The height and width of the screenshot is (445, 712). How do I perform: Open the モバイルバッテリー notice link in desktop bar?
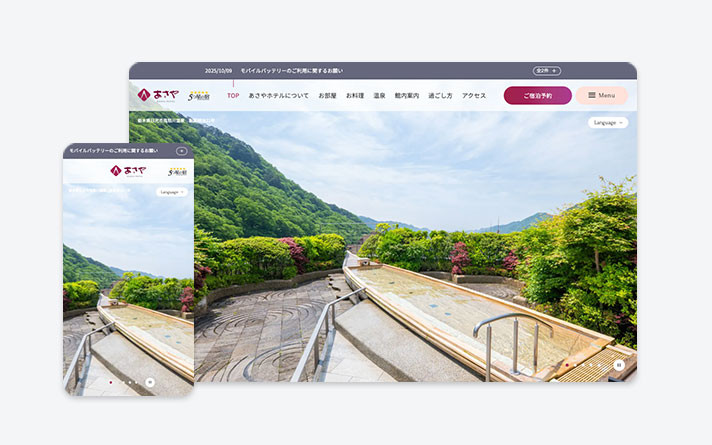[291, 71]
